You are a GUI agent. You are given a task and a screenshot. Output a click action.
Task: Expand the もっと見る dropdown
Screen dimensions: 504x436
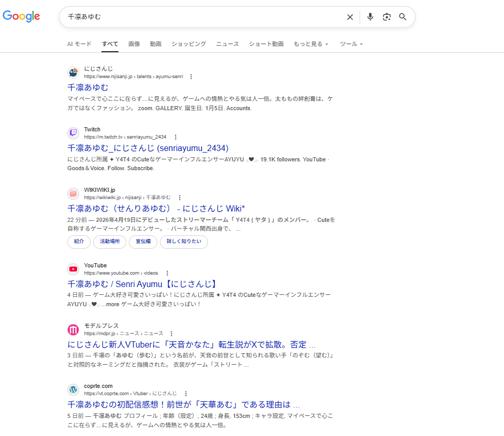coord(310,44)
